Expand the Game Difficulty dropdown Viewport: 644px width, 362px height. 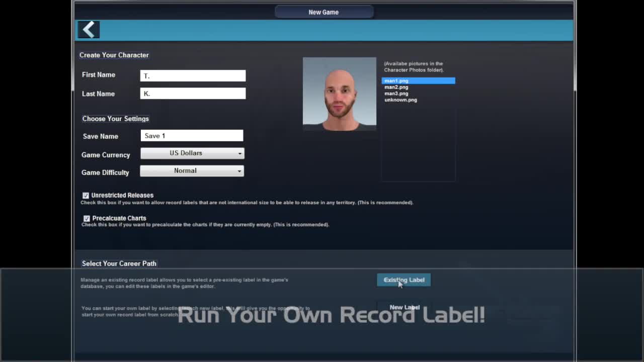(192, 171)
